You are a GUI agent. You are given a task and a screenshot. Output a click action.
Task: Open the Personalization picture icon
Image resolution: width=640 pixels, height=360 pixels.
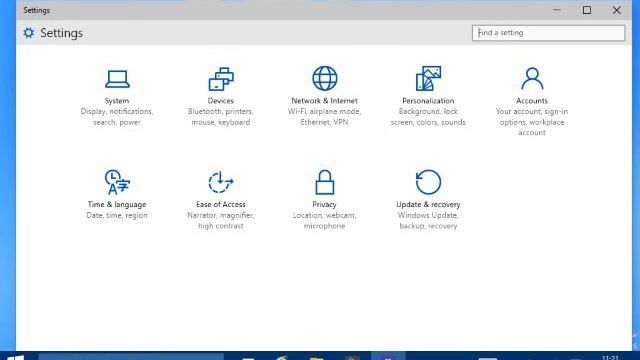[x=428, y=78]
